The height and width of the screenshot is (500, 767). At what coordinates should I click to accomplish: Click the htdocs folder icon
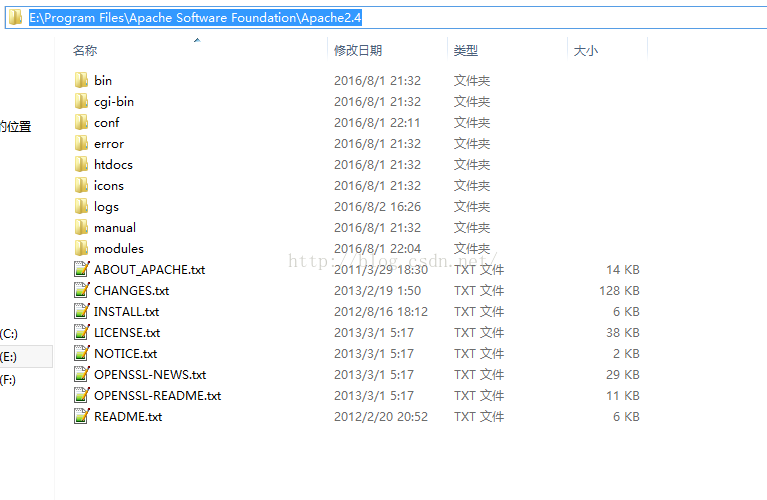click(x=81, y=164)
